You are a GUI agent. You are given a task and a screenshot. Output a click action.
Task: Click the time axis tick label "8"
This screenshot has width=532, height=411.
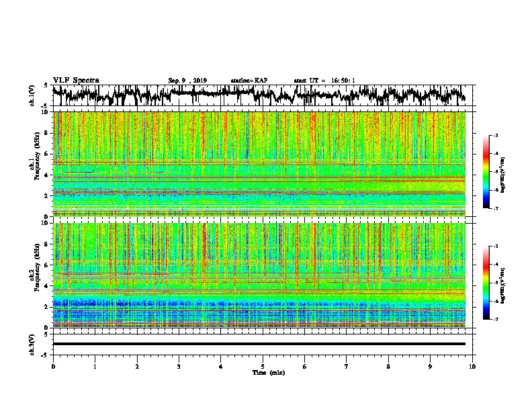(x=388, y=367)
